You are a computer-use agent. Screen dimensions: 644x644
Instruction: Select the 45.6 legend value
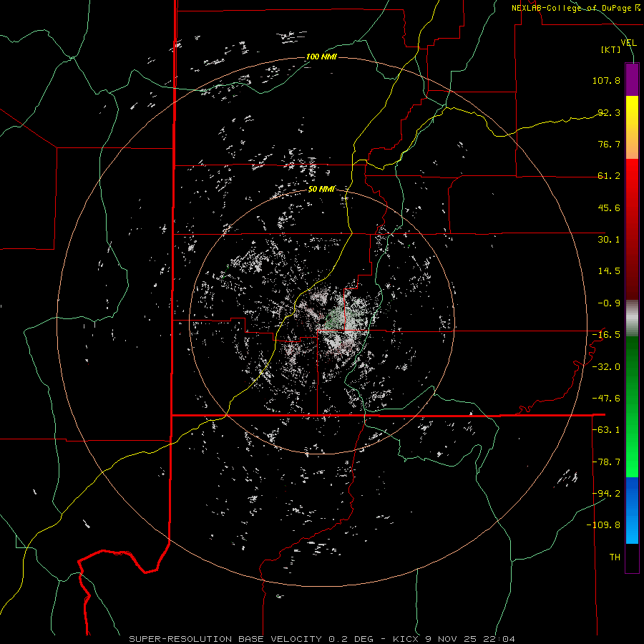pyautogui.click(x=609, y=208)
